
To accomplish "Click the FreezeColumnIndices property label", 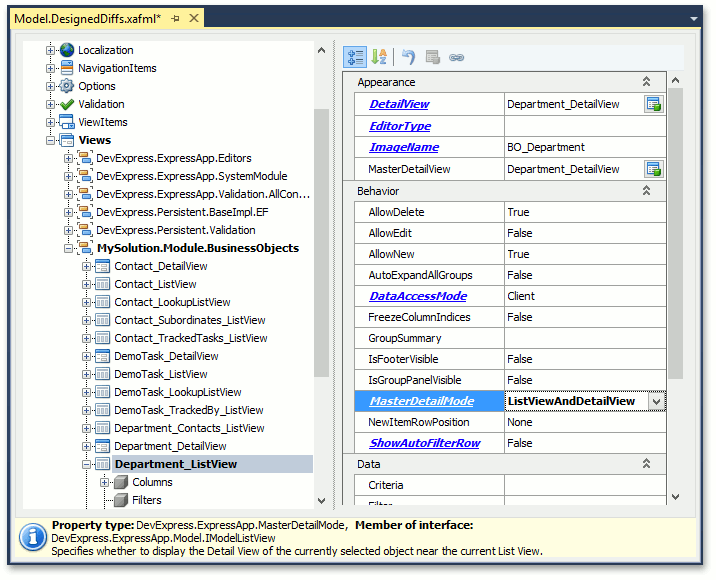I will pos(419,317).
